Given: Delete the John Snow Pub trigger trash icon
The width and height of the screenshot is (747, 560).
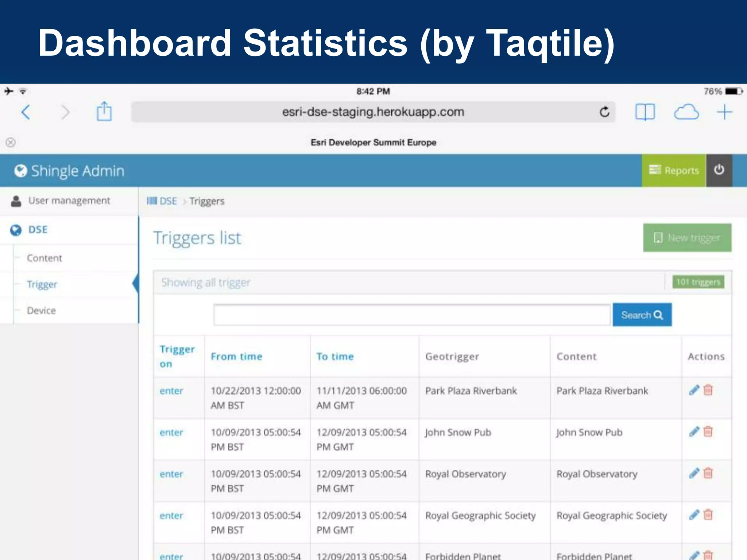Looking at the screenshot, I should tap(708, 432).
